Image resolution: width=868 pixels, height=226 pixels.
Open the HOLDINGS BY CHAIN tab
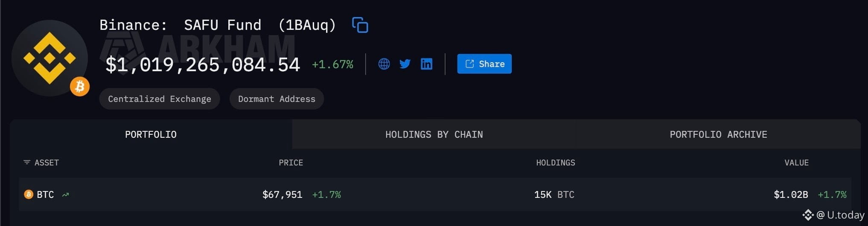point(434,134)
